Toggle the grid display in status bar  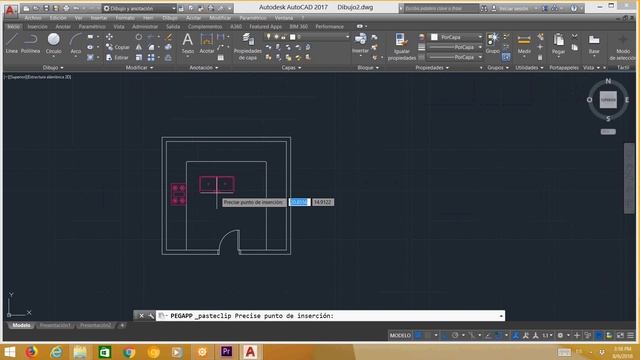pyautogui.click(x=418, y=335)
